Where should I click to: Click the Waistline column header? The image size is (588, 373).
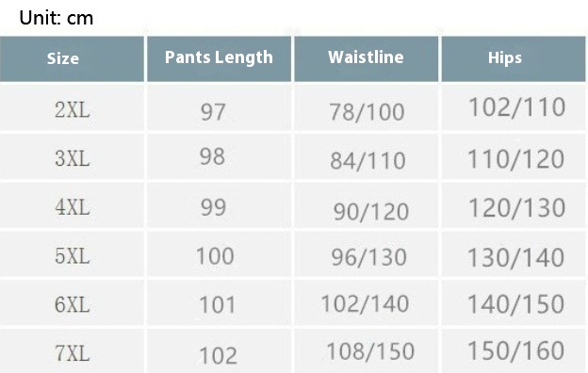coord(366,58)
